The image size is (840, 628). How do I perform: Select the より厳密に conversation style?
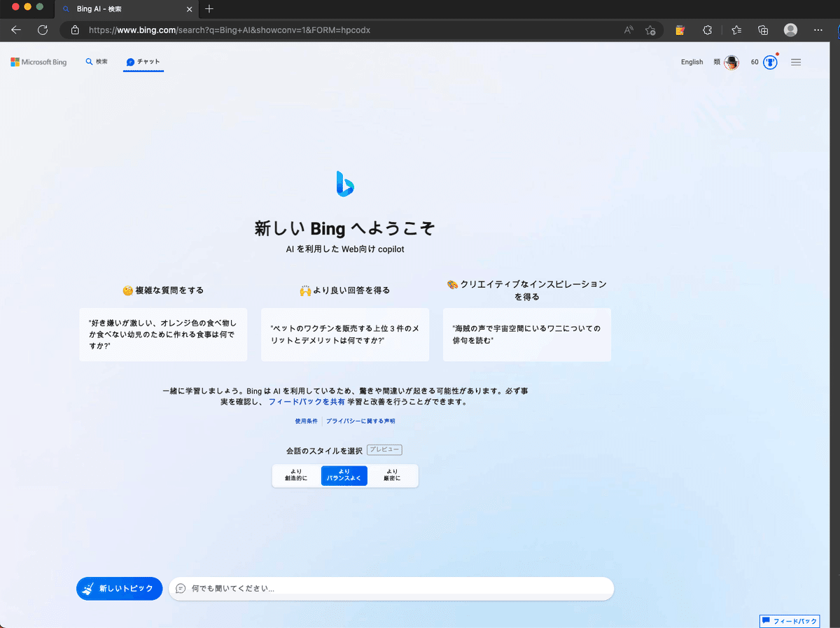pyautogui.click(x=393, y=475)
